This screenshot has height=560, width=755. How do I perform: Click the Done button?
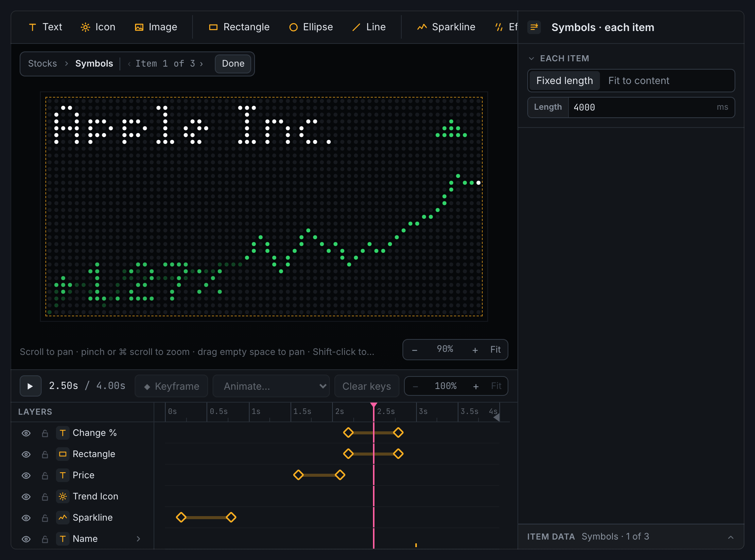coord(233,64)
